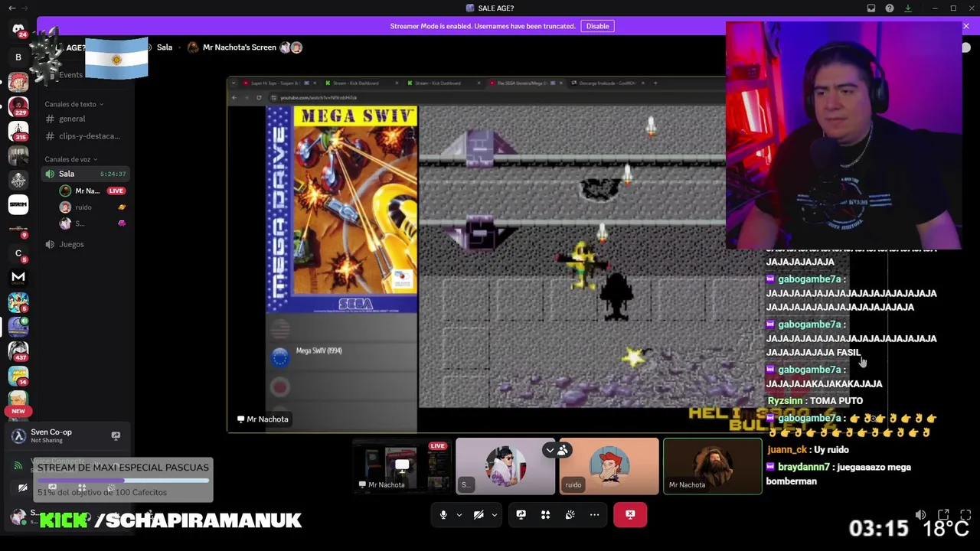Open the clips-y-destaca... text channel
Image resolution: width=980 pixels, height=551 pixels.
(x=84, y=136)
